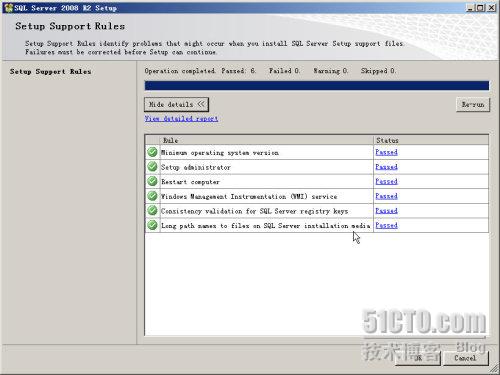Open Passed status for WMI service
Image resolution: width=500 pixels, height=375 pixels.
[386, 196]
